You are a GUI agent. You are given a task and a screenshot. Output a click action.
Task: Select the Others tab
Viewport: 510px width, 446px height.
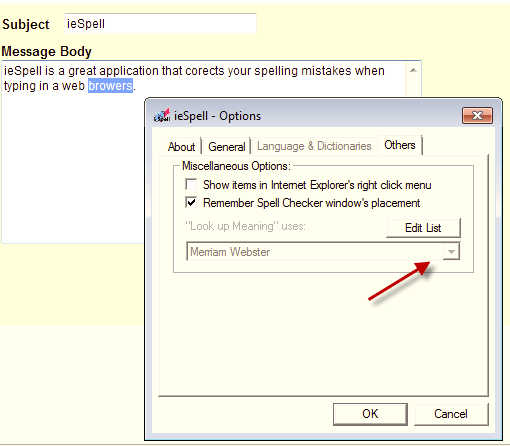(400, 145)
